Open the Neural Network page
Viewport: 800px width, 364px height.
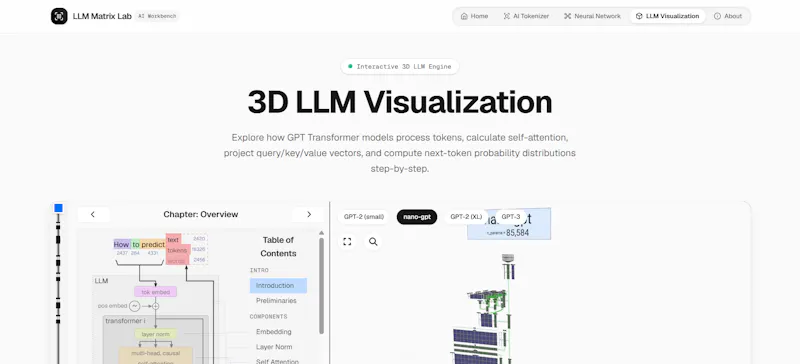[x=592, y=16]
